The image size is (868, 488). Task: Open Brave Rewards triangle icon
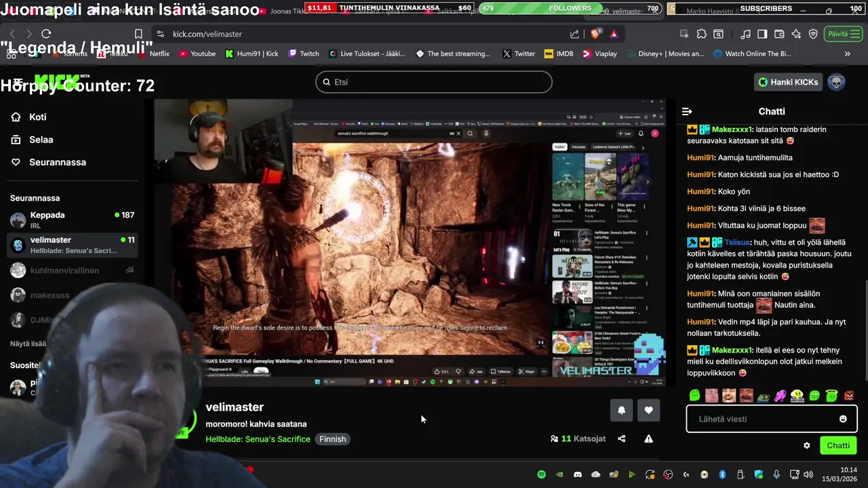coord(614,34)
